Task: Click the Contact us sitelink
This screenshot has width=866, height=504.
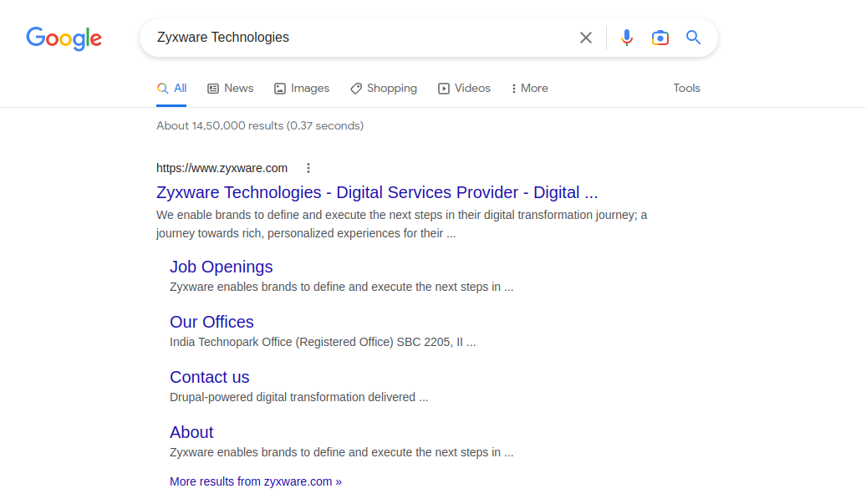Action: (x=209, y=377)
